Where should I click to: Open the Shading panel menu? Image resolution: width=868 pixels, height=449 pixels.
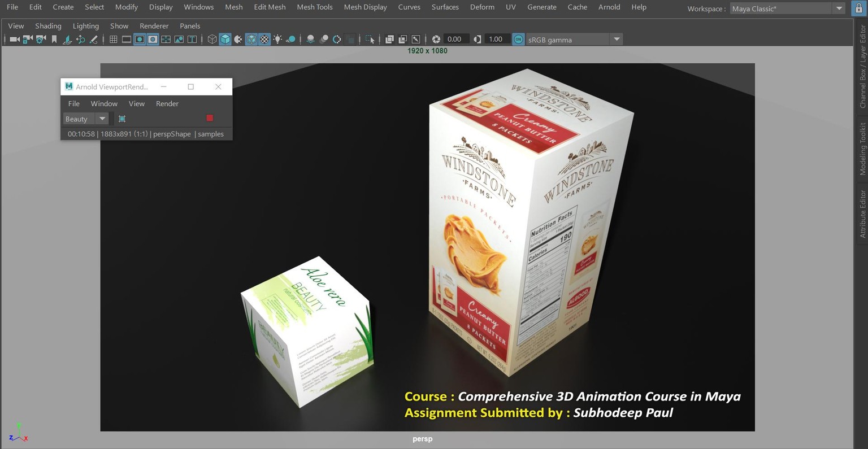pos(48,26)
